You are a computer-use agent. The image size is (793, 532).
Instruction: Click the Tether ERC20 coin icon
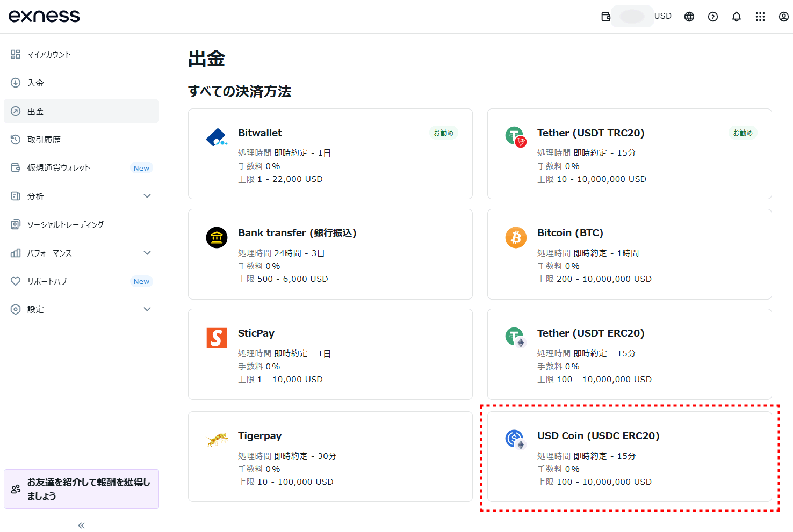(x=516, y=338)
